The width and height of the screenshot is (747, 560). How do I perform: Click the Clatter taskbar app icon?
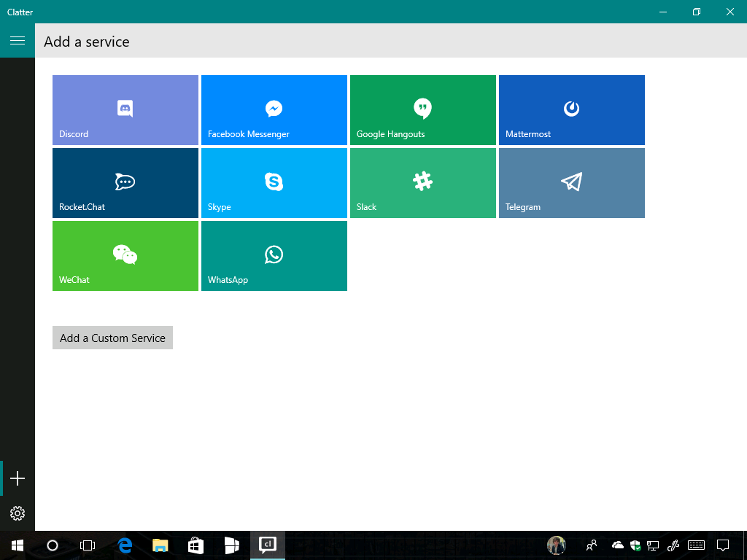pos(268,545)
